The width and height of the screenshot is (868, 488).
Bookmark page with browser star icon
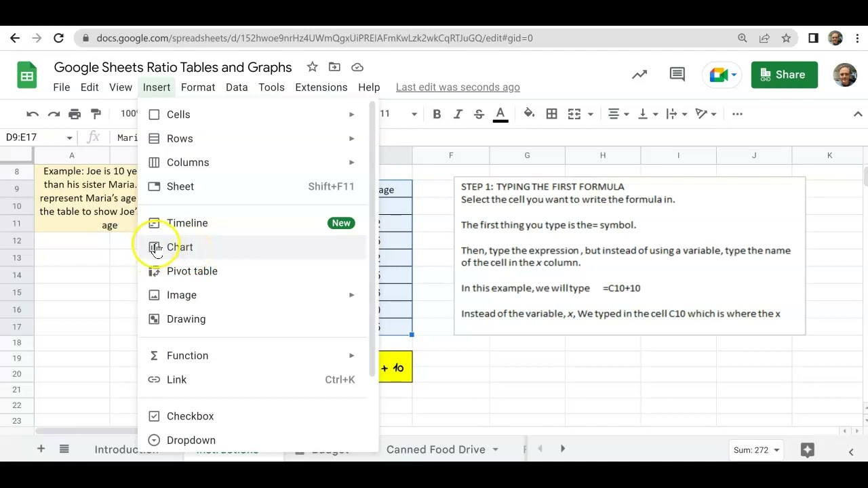click(786, 38)
